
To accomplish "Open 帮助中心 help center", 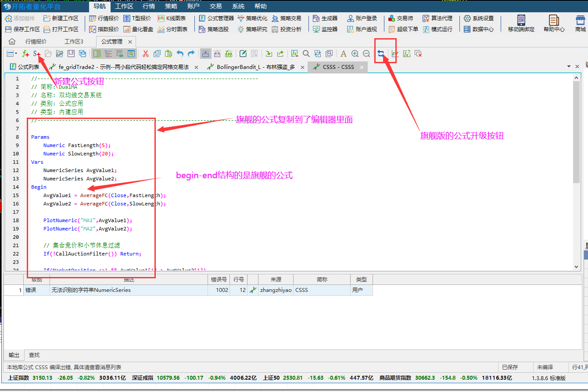I will pyautogui.click(x=554, y=24).
